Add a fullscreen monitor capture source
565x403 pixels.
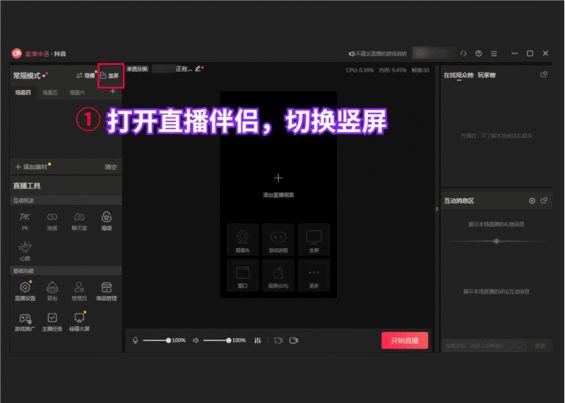click(x=314, y=240)
